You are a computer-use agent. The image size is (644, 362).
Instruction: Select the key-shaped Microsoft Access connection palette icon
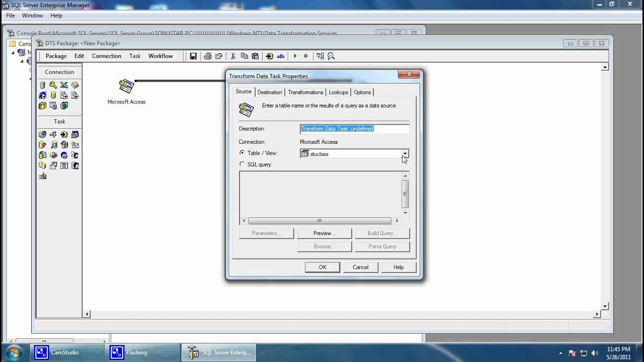[53, 85]
